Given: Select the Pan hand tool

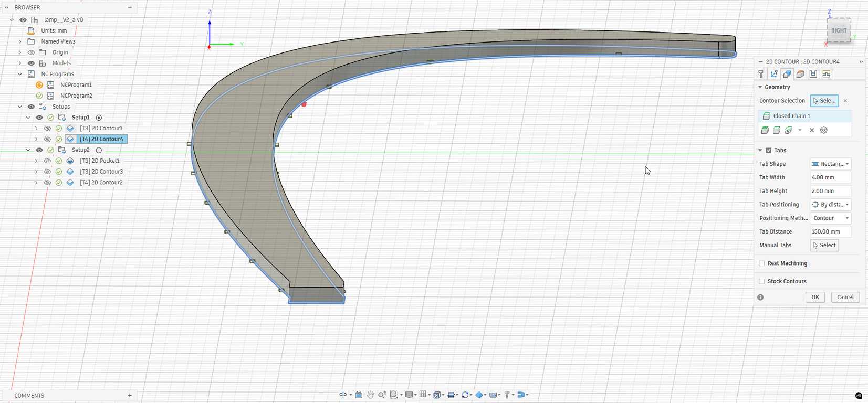Looking at the screenshot, I should point(370,395).
